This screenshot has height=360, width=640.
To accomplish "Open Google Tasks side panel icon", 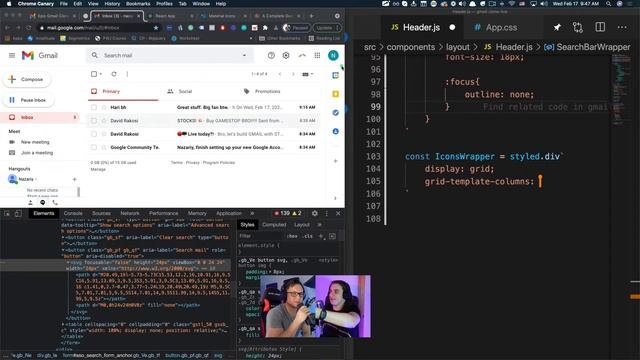I will pyautogui.click(x=336, y=113).
